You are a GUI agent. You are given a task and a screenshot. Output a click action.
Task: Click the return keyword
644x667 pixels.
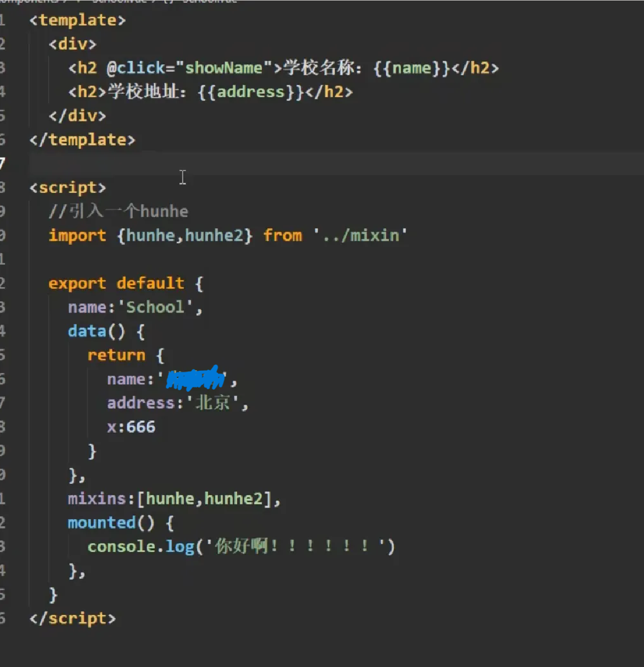(x=116, y=355)
